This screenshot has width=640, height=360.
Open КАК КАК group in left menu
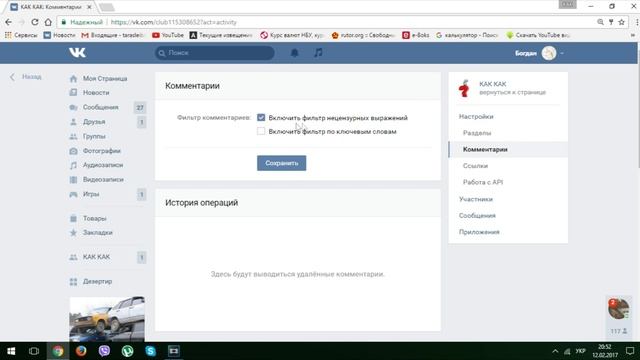[x=96, y=257]
